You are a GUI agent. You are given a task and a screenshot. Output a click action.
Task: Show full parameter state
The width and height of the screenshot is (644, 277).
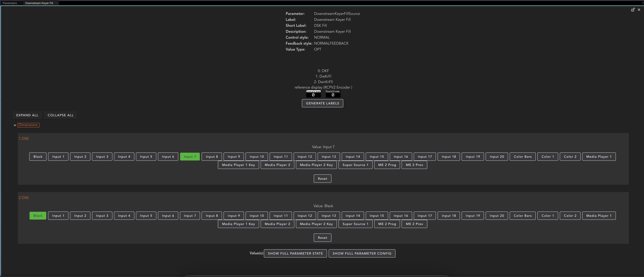(x=295, y=253)
